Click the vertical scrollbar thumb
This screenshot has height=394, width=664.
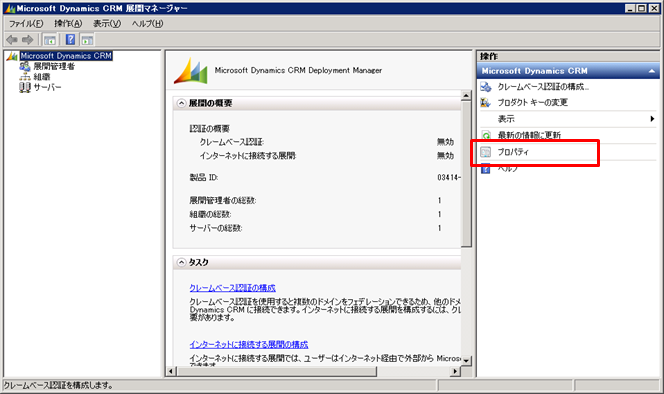(466, 174)
